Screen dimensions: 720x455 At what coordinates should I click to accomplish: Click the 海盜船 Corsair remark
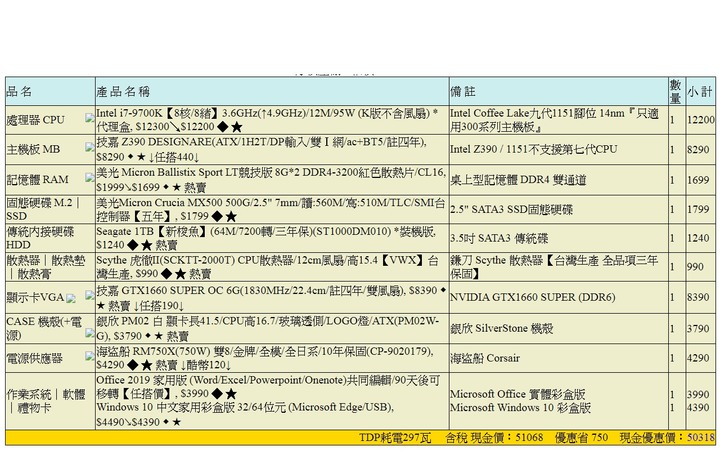pos(485,358)
